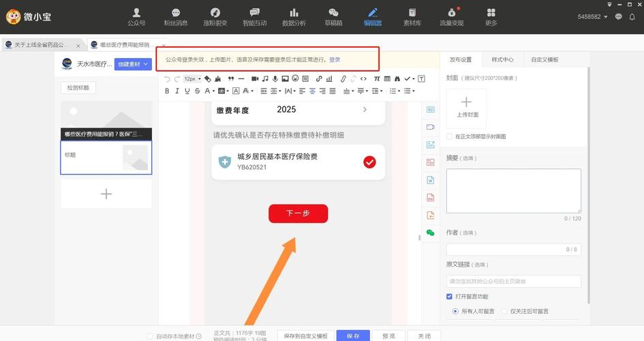
Task: Open notifications bell
Action: [632, 17]
